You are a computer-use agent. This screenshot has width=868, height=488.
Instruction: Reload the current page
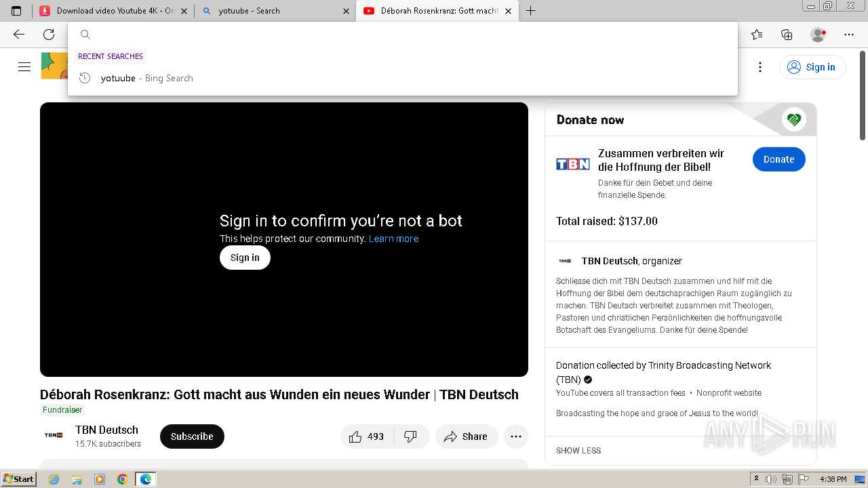point(49,35)
